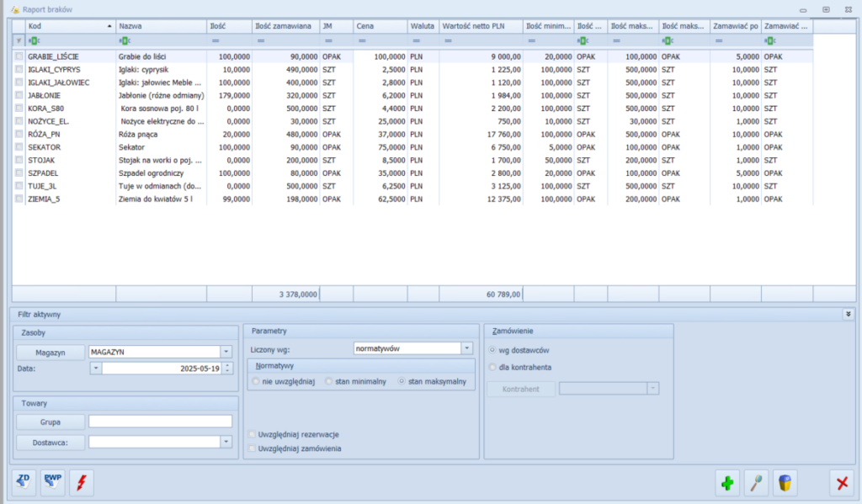Viewport: 862px width, 504px height.
Task: Click the Grupa button
Action: pyautogui.click(x=50, y=422)
